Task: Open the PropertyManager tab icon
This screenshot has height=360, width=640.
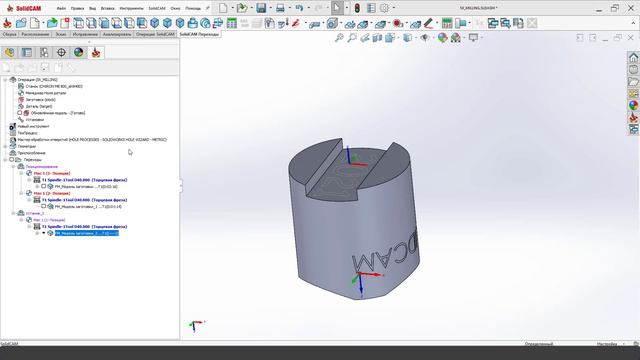Action: pyautogui.click(x=27, y=52)
